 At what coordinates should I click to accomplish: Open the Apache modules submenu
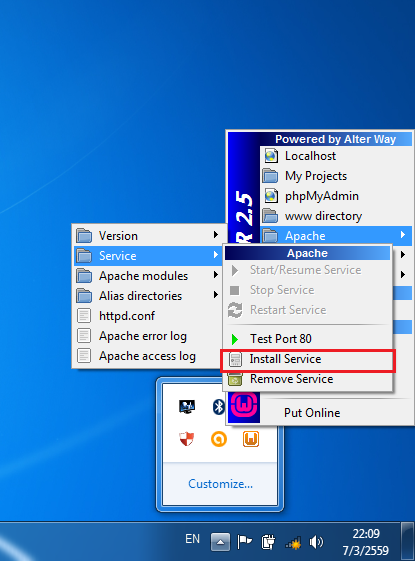(x=147, y=276)
